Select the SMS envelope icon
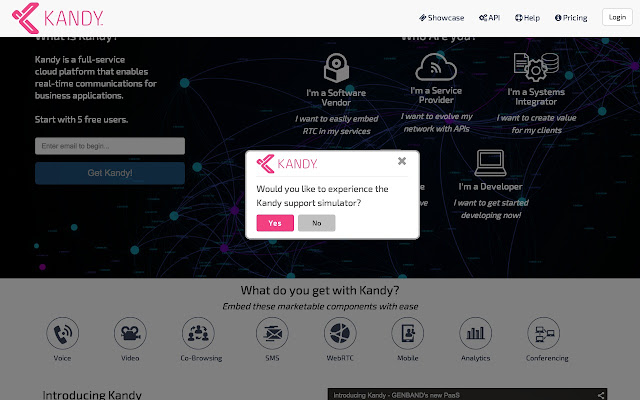This screenshot has width=640, height=400. [x=272, y=333]
